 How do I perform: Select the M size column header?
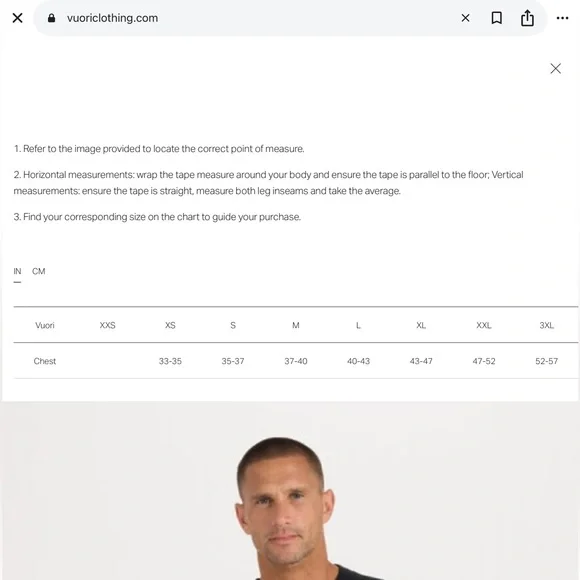296,325
